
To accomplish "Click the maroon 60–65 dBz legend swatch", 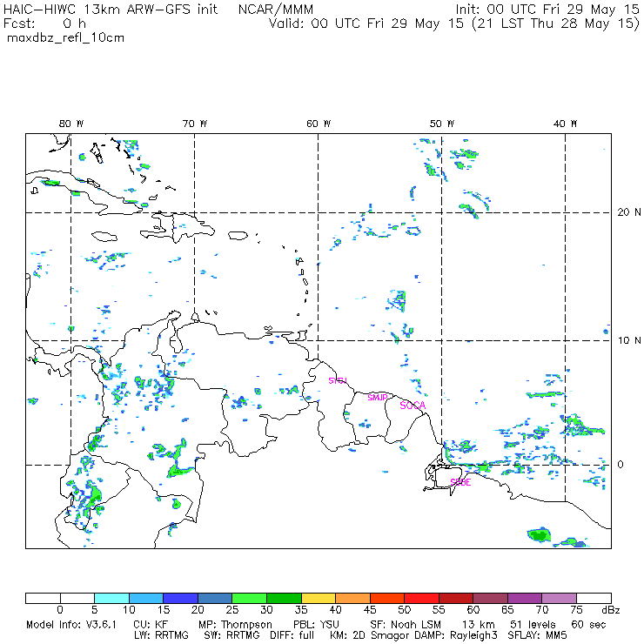I will [x=490, y=598].
